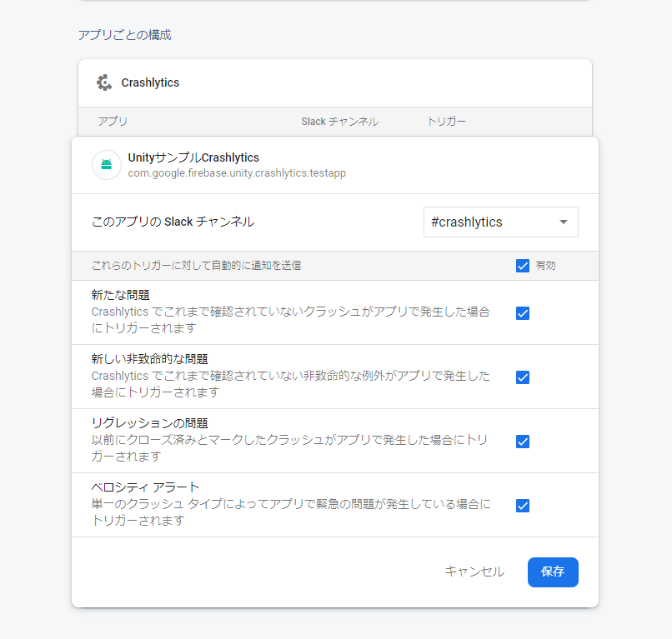672x639 pixels.
Task: Click the トリガー column header
Action: (447, 122)
